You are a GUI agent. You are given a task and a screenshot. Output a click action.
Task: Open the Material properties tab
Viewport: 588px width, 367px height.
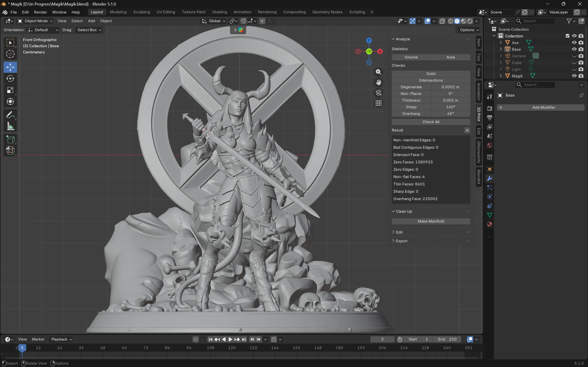point(489,224)
